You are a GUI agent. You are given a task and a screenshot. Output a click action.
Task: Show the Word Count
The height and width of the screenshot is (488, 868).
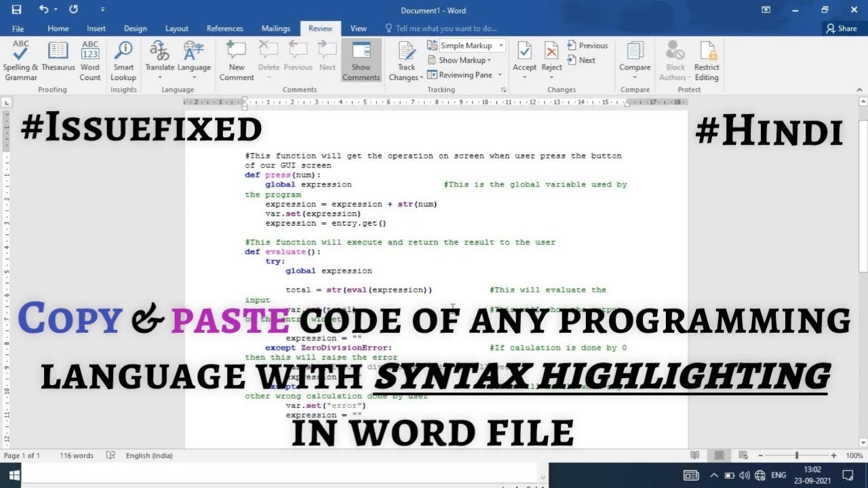(90, 61)
